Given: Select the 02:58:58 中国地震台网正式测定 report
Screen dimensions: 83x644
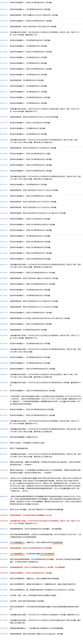Looking at the screenshot, I should pos(45,33).
